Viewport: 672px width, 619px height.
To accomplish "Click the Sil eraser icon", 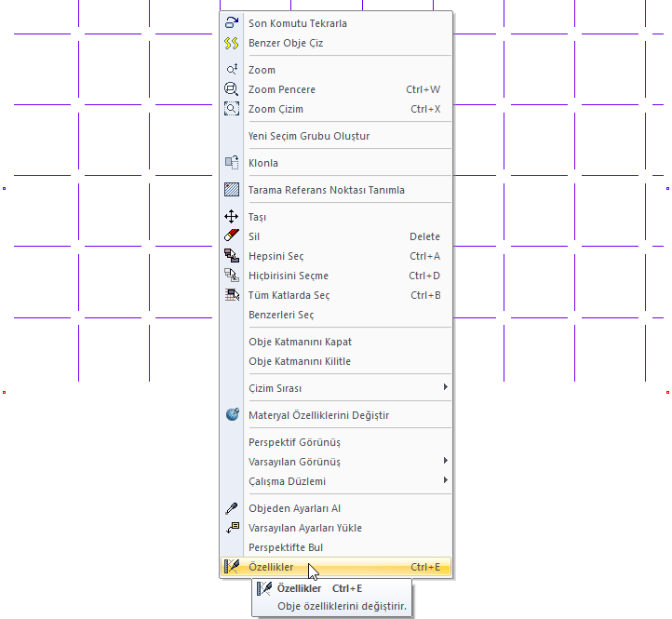I will click(232, 235).
